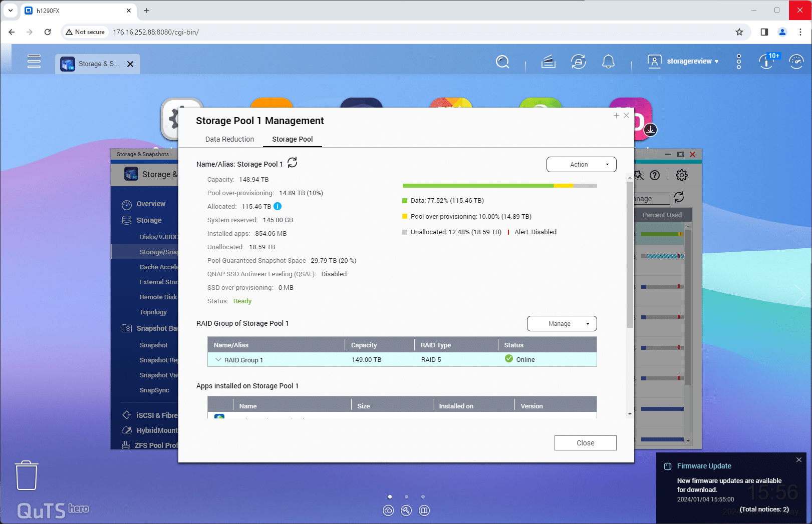Open Storage & Snapshots help question icon
This screenshot has width=812, height=524.
pos(655,175)
